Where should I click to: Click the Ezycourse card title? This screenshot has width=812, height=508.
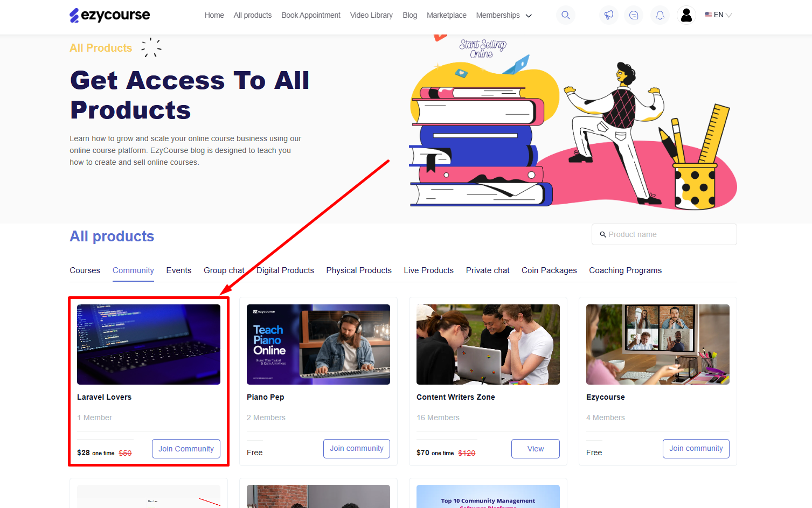pyautogui.click(x=605, y=397)
